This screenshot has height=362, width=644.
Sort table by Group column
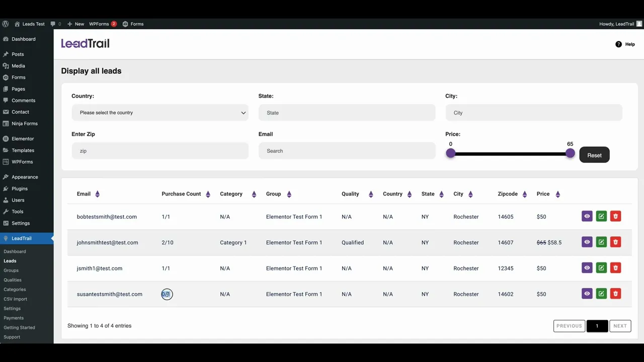point(289,194)
